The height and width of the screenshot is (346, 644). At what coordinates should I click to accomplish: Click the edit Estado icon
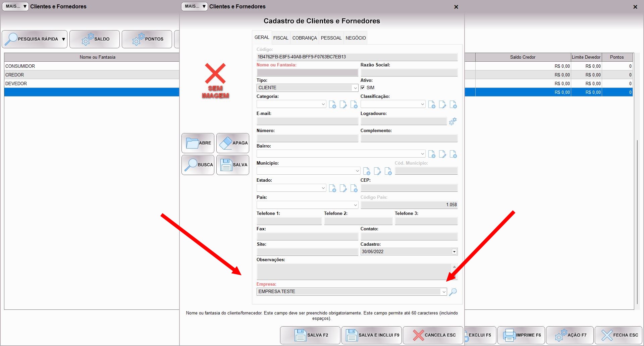click(343, 188)
